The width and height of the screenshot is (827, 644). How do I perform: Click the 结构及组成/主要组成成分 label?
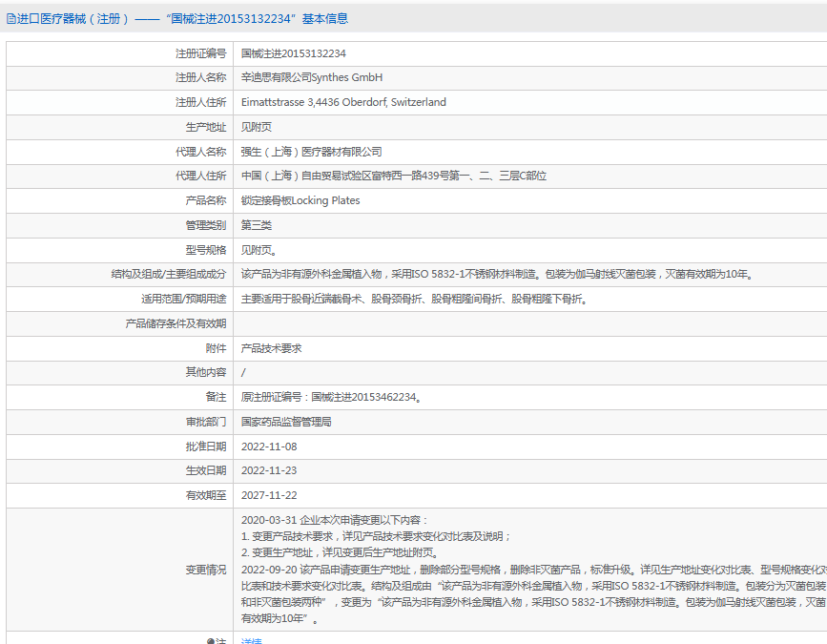tap(168, 274)
